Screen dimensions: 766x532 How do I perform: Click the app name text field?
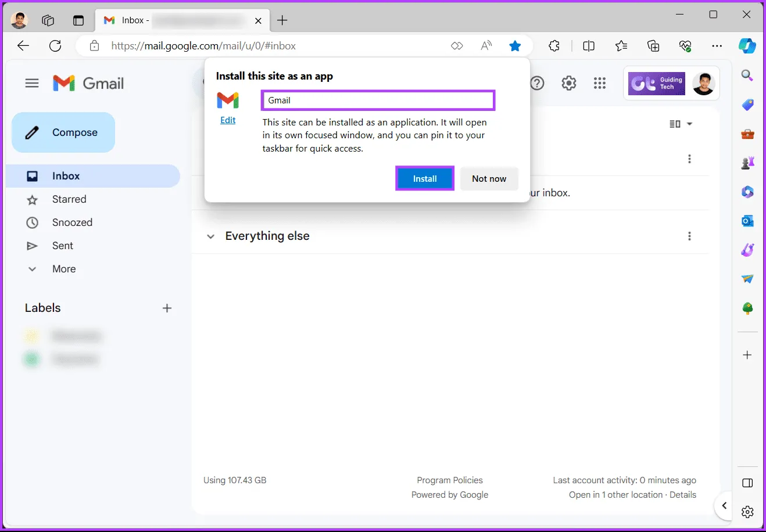(x=378, y=100)
